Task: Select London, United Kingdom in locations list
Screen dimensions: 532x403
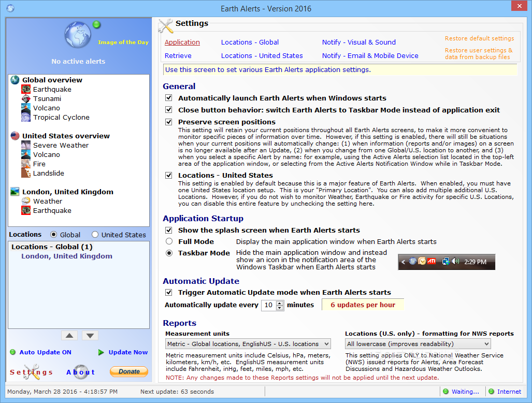Action: point(67,256)
